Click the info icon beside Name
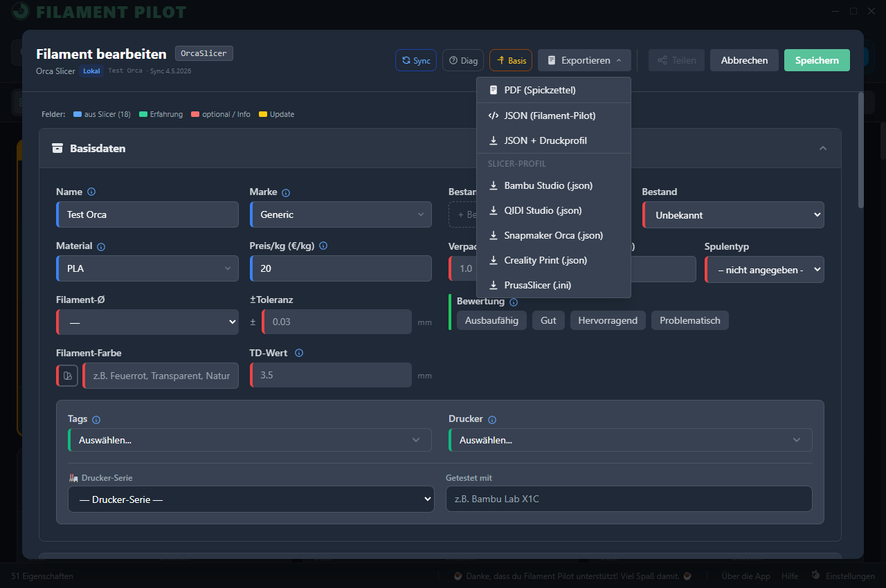The width and height of the screenshot is (886, 588). pos(91,192)
